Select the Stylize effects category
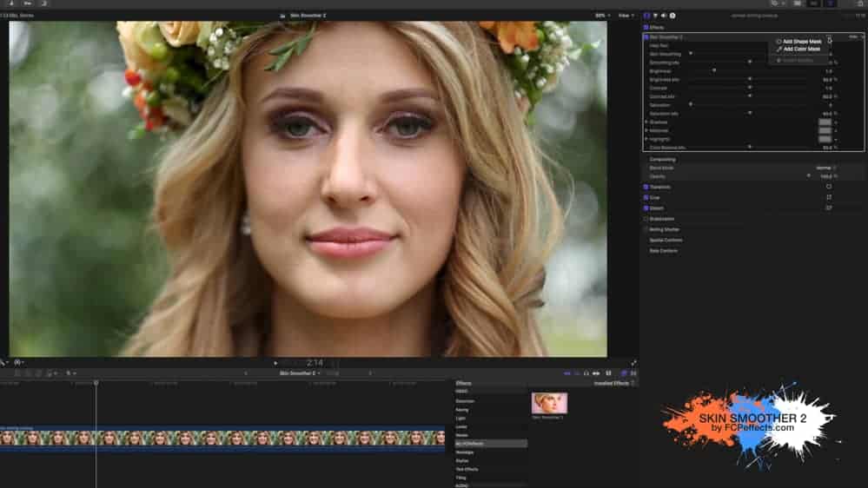The height and width of the screenshot is (488, 868). [x=462, y=461]
